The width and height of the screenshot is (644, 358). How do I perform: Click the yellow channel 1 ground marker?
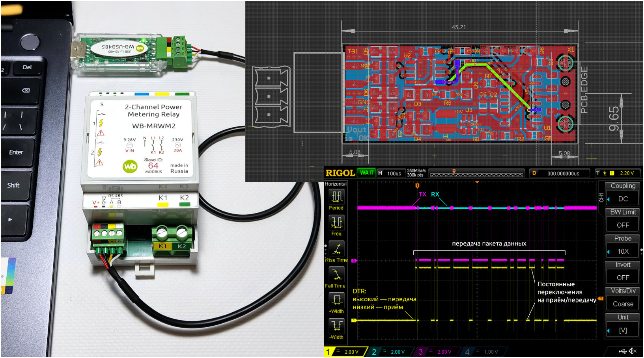pos(354,320)
